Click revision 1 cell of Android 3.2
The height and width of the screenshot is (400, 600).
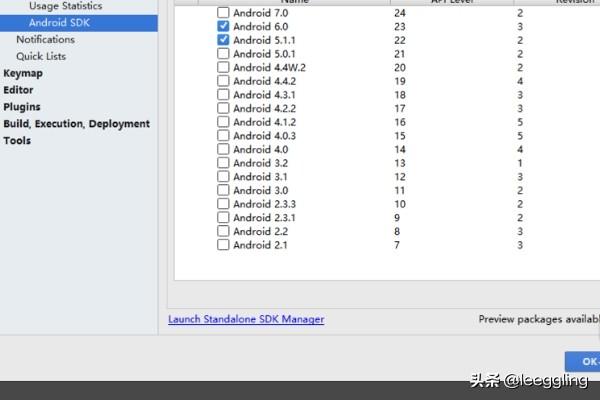click(x=520, y=163)
